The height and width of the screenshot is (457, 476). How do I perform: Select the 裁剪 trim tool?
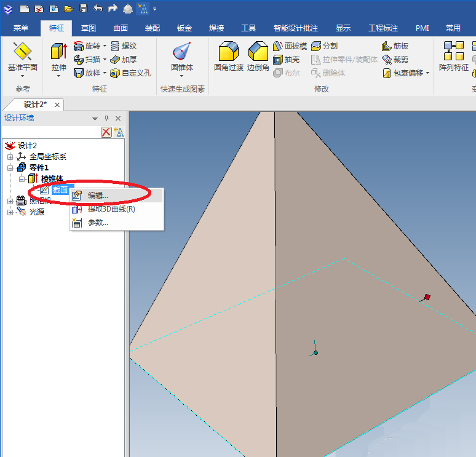395,60
